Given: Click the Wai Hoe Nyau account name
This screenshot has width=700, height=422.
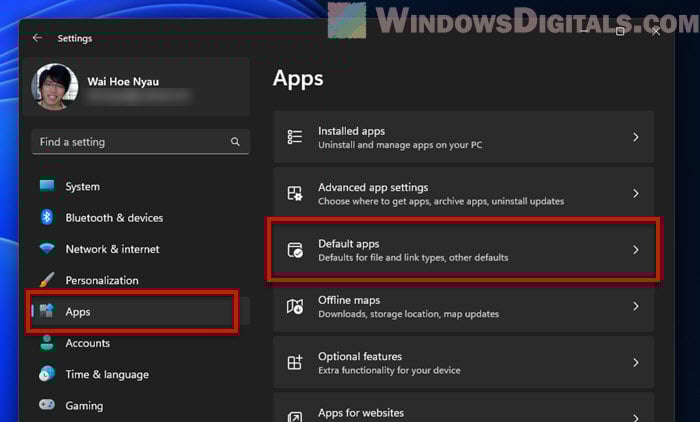Looking at the screenshot, I should (123, 82).
